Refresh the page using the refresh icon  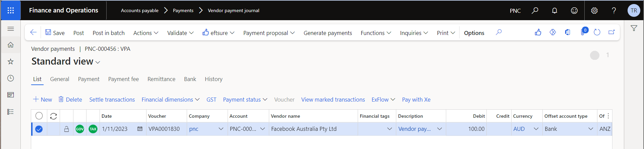[597, 32]
